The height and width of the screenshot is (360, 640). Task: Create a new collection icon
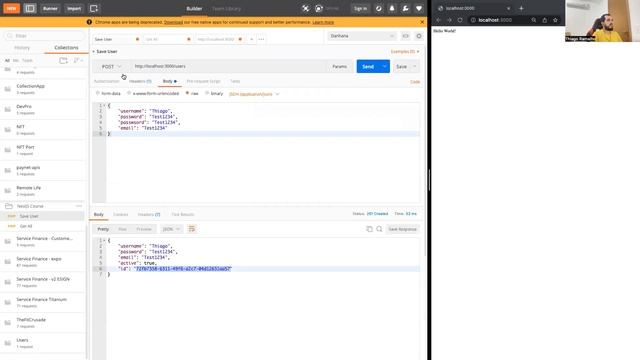pyautogui.click(x=63, y=60)
